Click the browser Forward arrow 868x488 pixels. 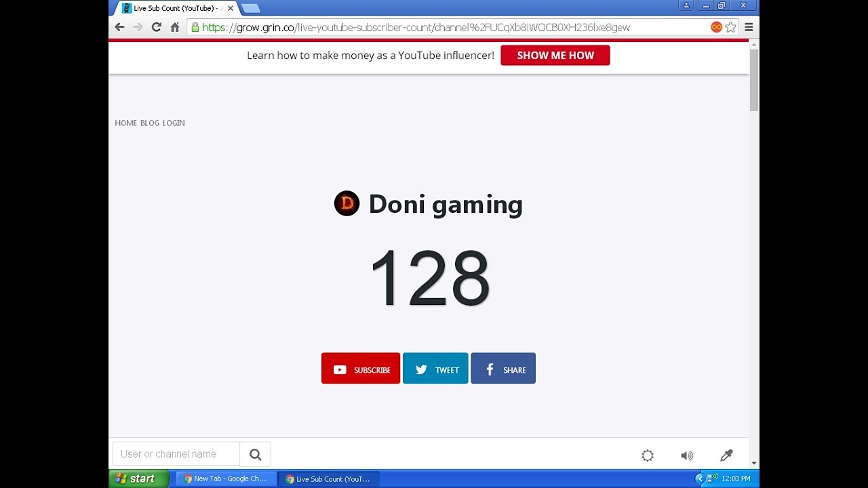click(138, 27)
